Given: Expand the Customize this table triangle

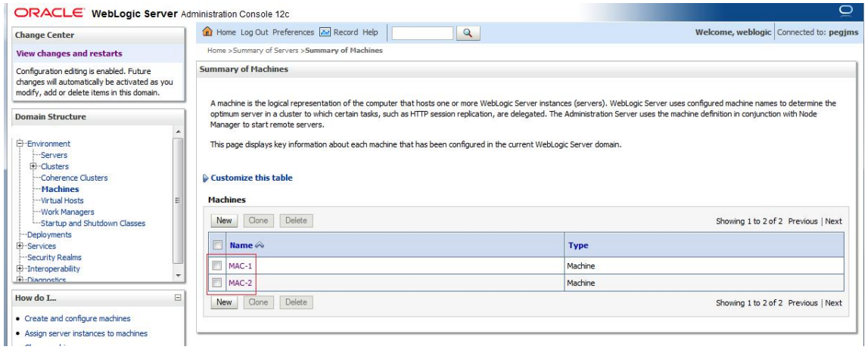Looking at the screenshot, I should coord(206,178).
